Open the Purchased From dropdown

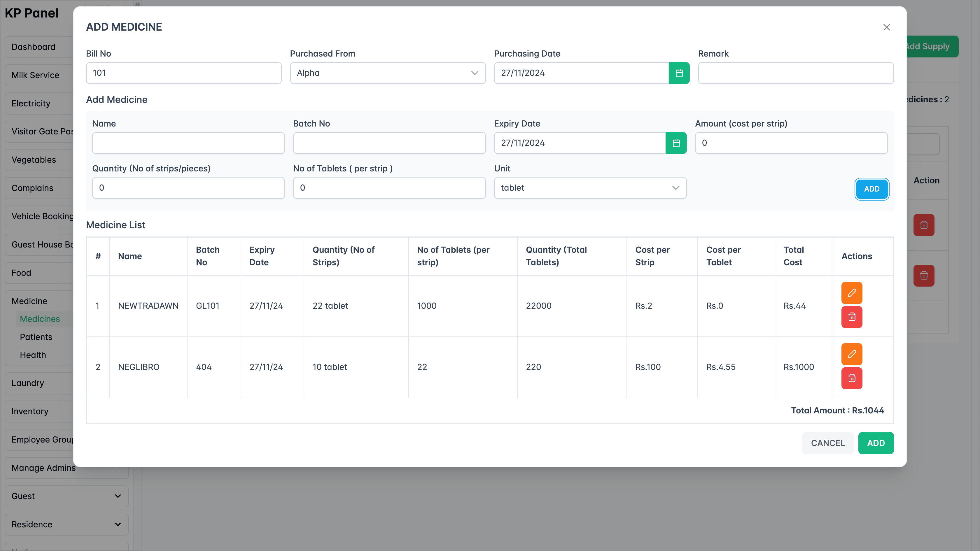click(387, 73)
